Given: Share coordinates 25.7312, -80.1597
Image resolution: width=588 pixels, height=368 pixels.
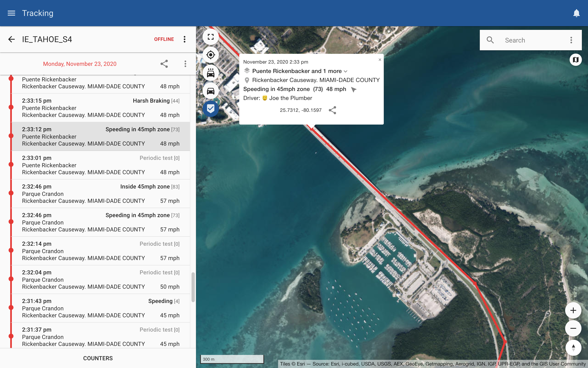Looking at the screenshot, I should coord(332,110).
